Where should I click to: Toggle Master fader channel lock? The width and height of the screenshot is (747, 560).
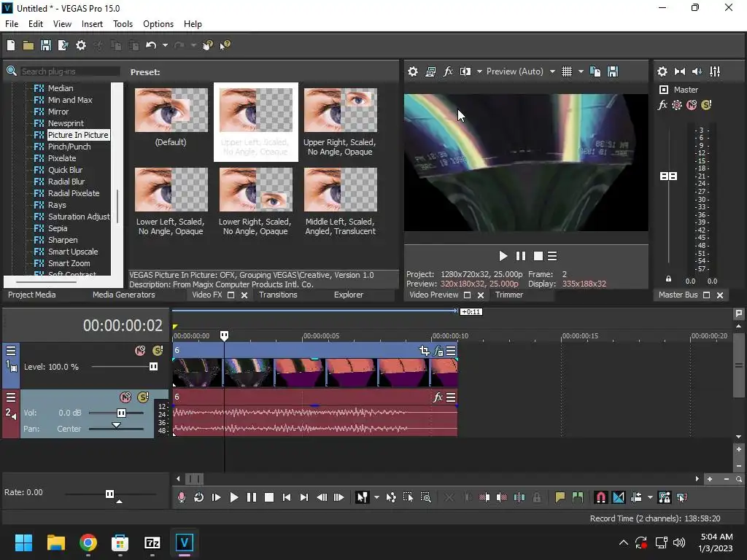click(668, 279)
